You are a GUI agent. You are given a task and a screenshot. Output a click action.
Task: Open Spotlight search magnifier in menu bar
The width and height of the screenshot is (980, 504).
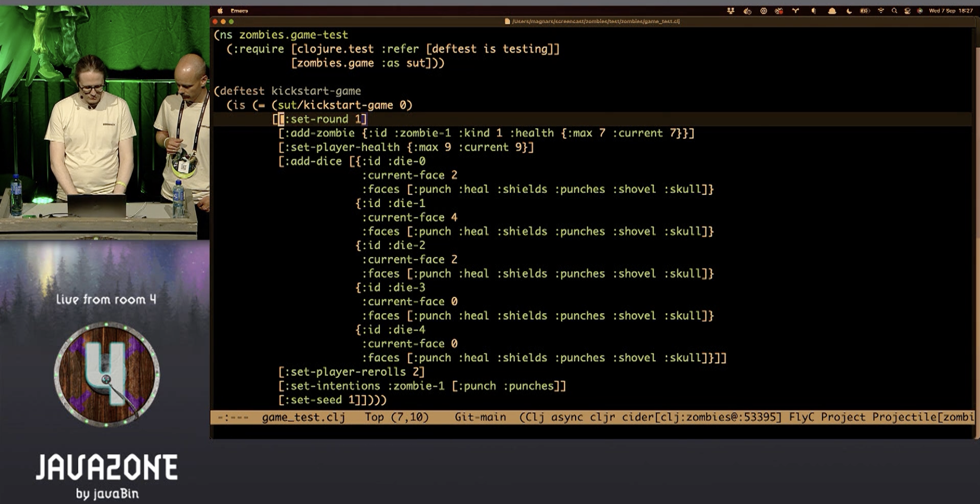tap(894, 11)
